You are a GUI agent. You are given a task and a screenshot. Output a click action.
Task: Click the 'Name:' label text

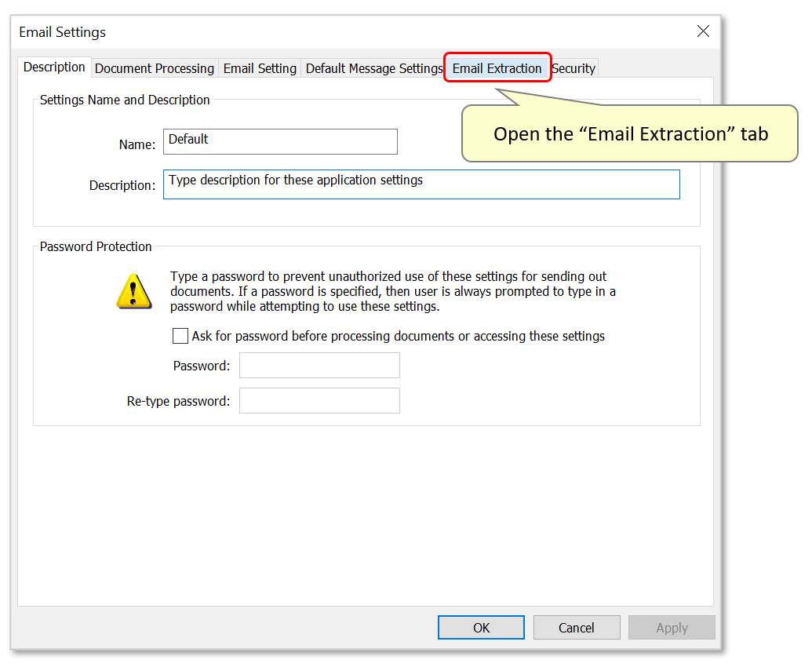click(x=137, y=144)
